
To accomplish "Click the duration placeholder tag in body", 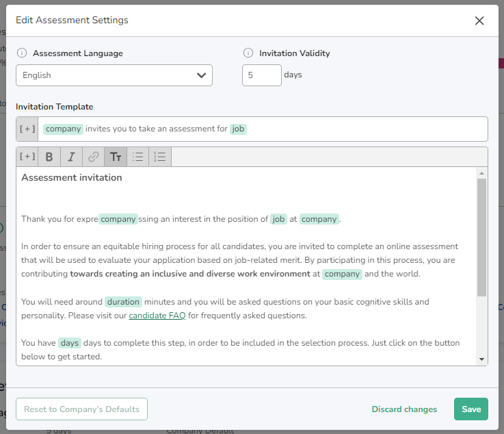I will [x=124, y=302].
